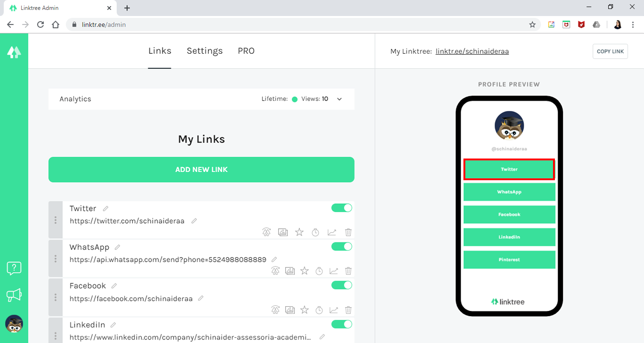Edit the Twitter URL with pencil icon
644x343 pixels.
pyautogui.click(x=194, y=221)
